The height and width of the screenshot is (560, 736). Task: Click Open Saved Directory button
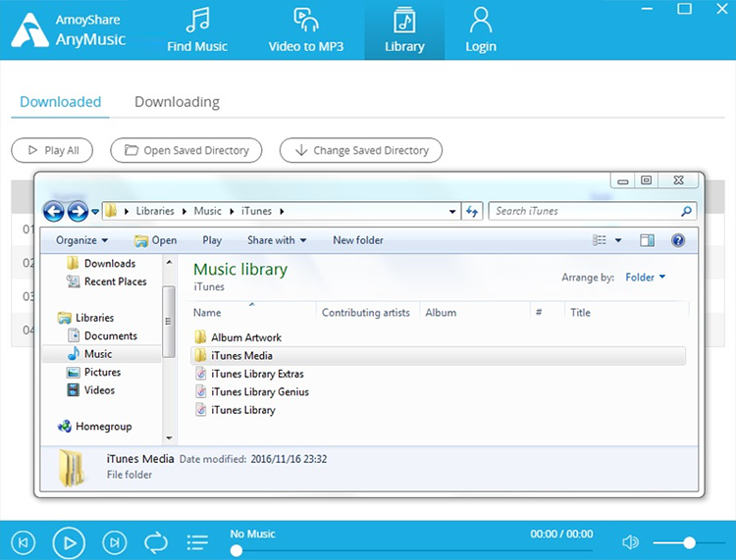(x=186, y=150)
